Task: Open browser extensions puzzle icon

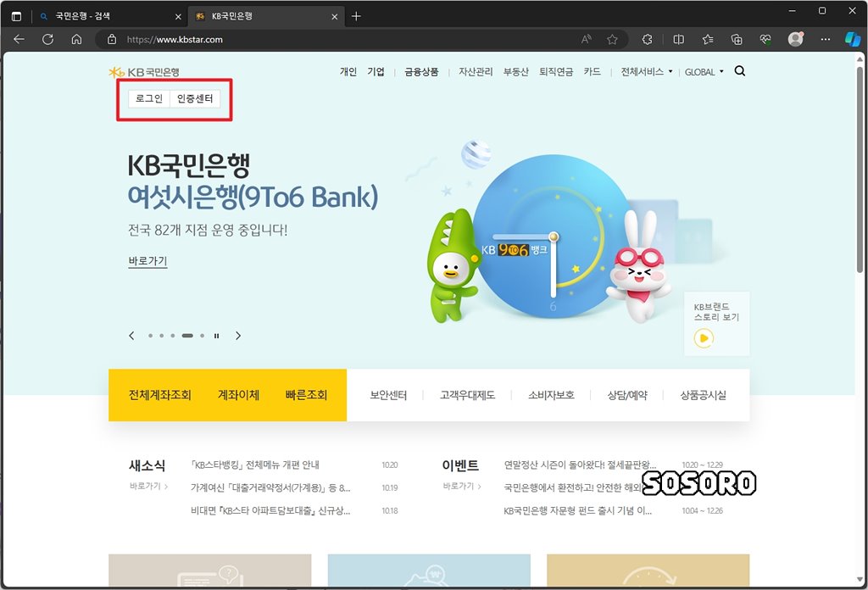Action: click(x=647, y=39)
